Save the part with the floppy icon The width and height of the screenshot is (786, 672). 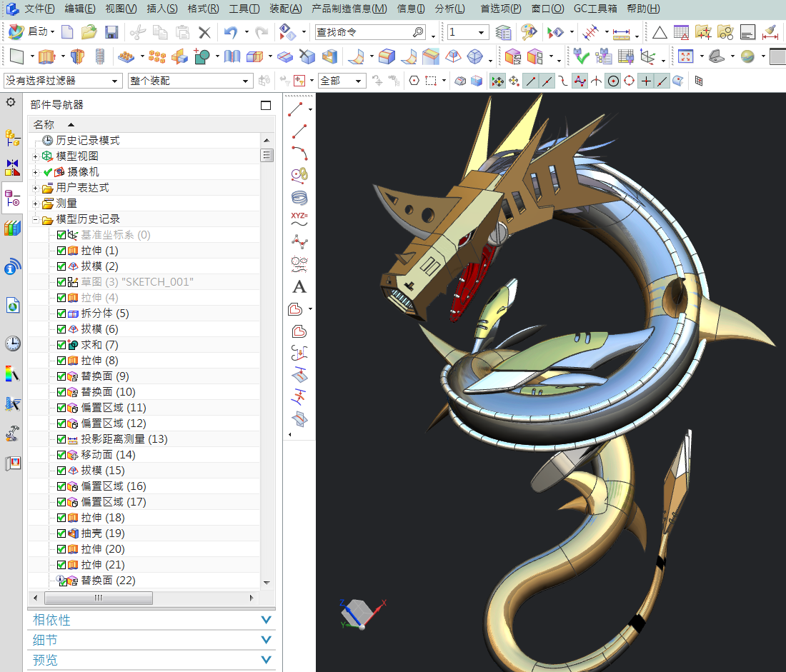[x=111, y=33]
